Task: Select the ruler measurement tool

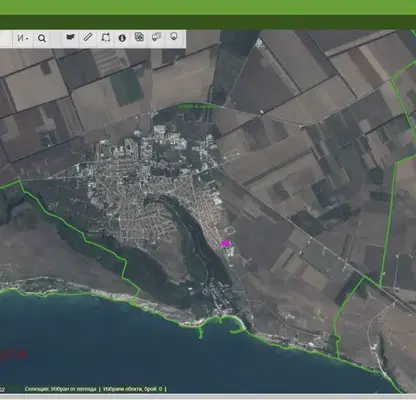Action: pyautogui.click(x=88, y=37)
